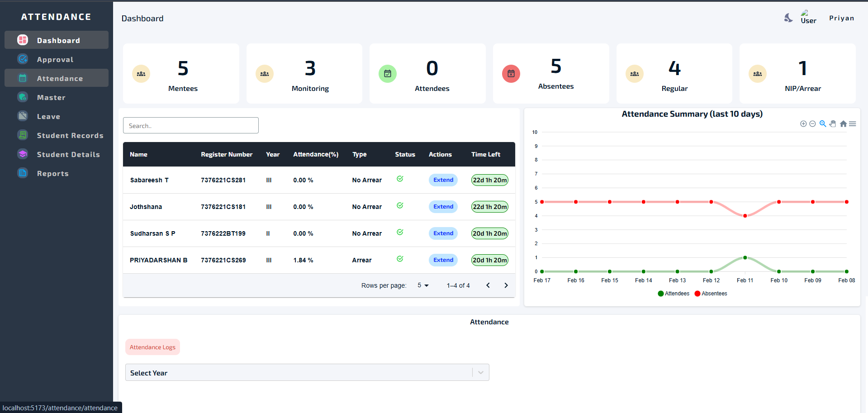868x413 pixels.
Task: Click Sabareesh T status check icon
Action: coord(400,179)
